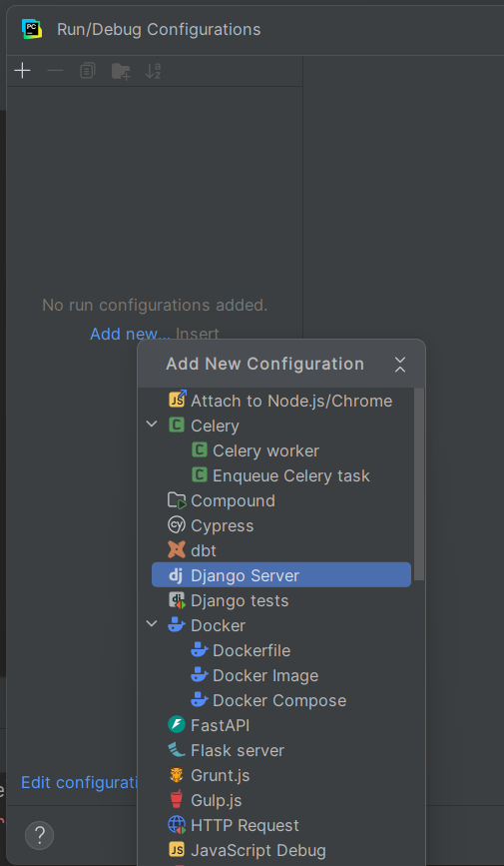Click the dj Django Server icon
The image size is (504, 866).
[176, 575]
